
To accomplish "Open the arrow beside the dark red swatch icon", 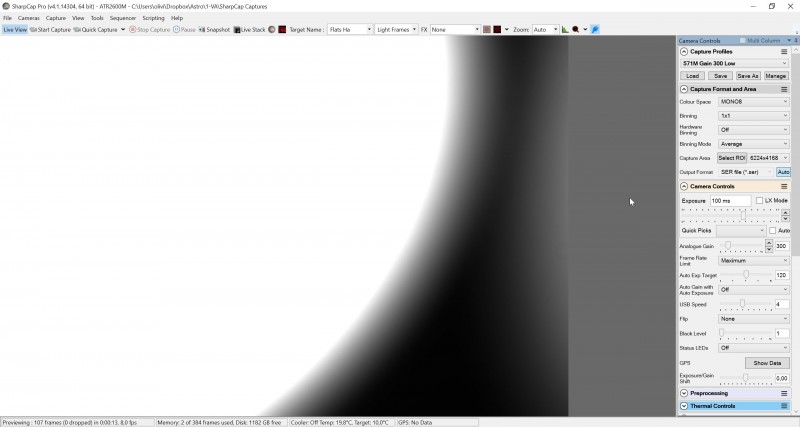I will pyautogui.click(x=506, y=30).
